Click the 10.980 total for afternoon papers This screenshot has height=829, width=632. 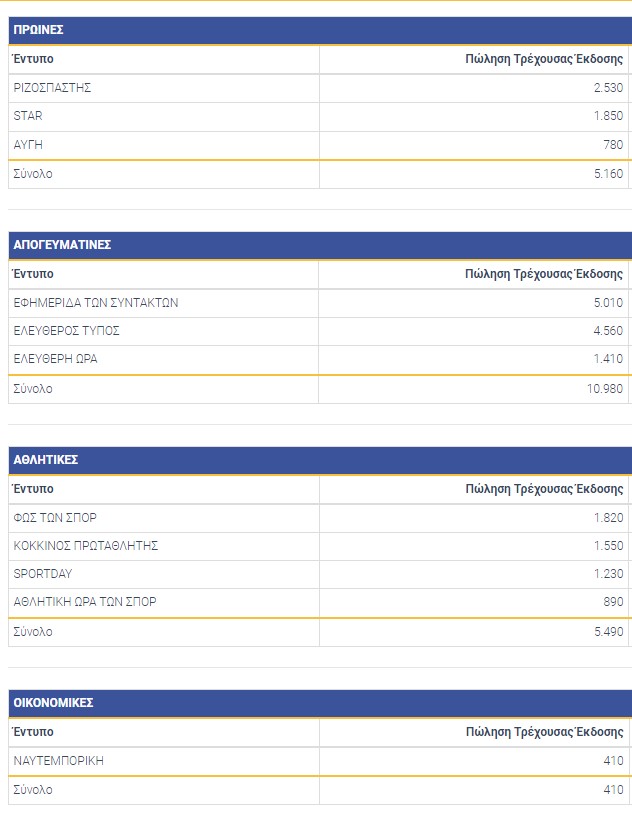tap(604, 389)
